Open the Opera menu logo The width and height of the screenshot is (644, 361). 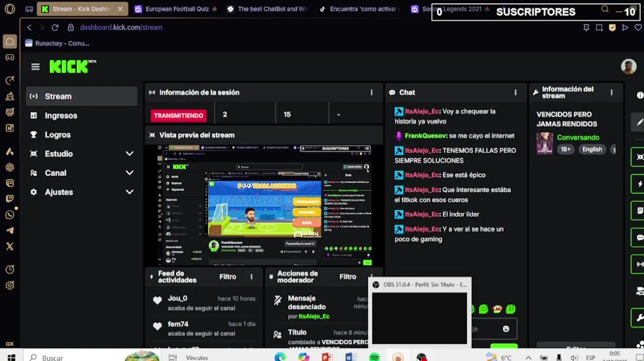[x=10, y=9]
